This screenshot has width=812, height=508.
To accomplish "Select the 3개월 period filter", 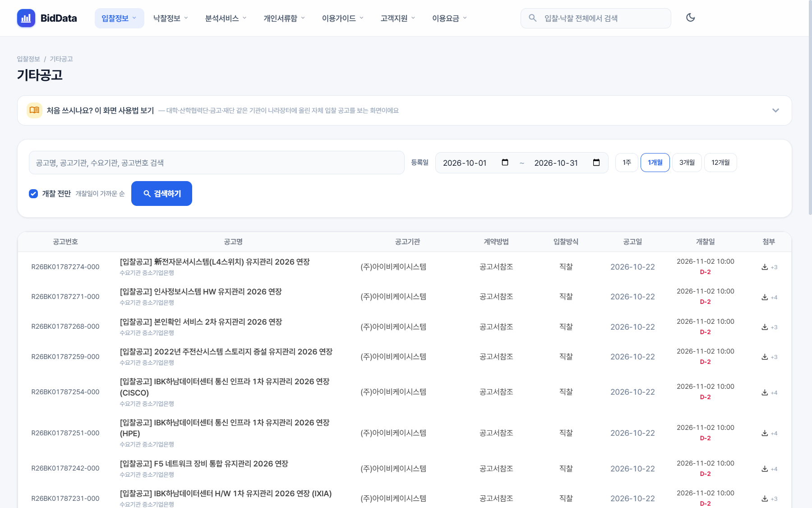I will click(x=687, y=163).
